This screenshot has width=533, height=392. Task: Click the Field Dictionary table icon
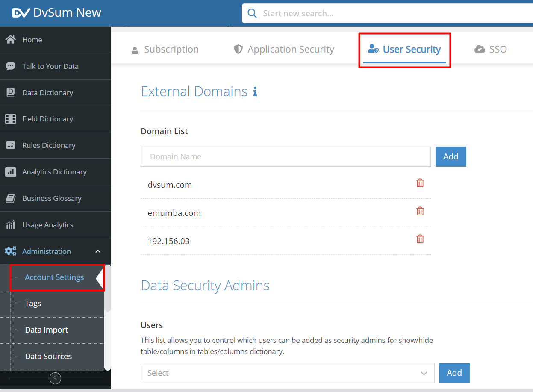[x=11, y=119]
